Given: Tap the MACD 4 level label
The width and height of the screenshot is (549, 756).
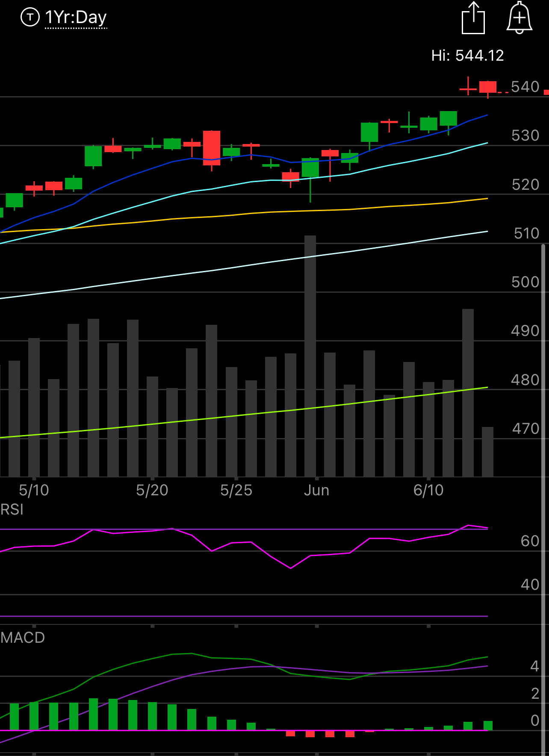Looking at the screenshot, I should (534, 666).
